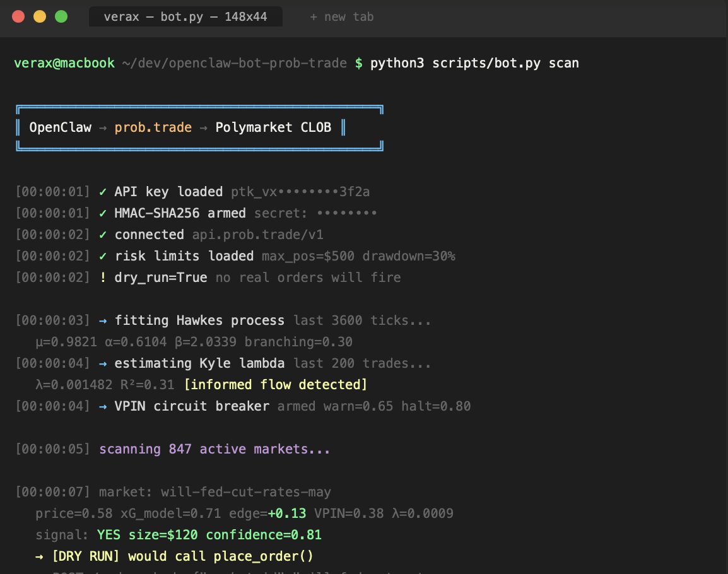This screenshot has height=574, width=728.
Task: Click the 'branching=0.30' value
Action: [x=298, y=342]
